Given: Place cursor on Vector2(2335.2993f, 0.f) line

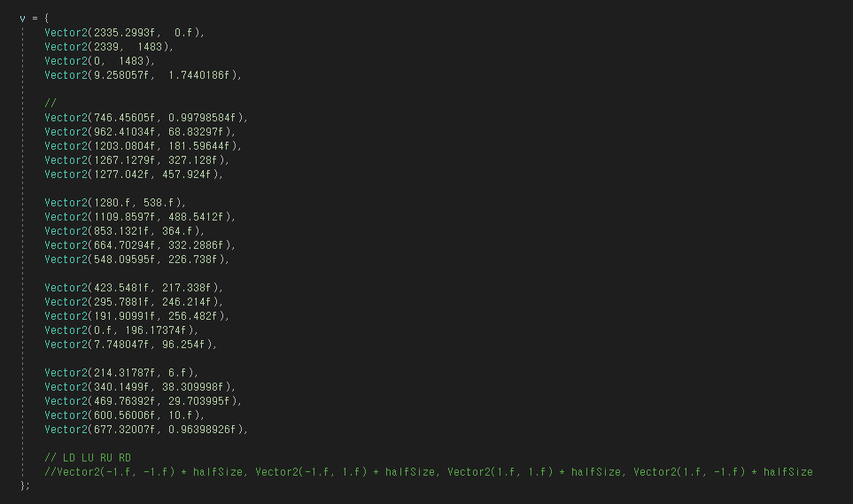Looking at the screenshot, I should [x=124, y=33].
